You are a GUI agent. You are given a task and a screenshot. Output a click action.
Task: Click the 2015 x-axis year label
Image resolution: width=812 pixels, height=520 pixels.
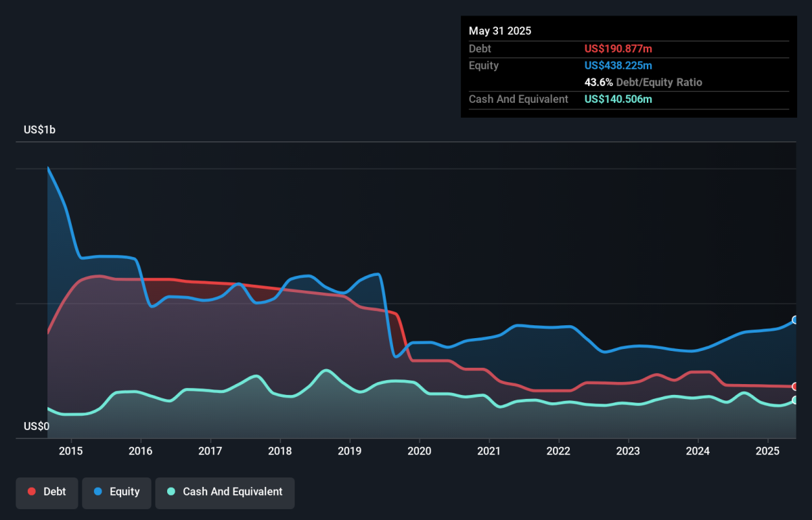click(71, 451)
